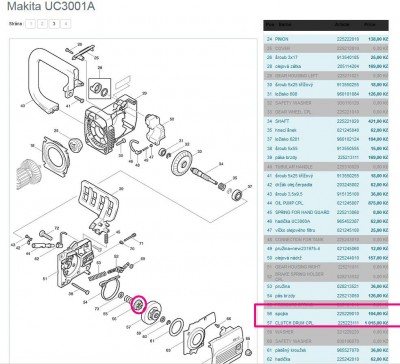Click the Article column header
This screenshot has height=364, width=400.
pyautogui.click(x=342, y=24)
